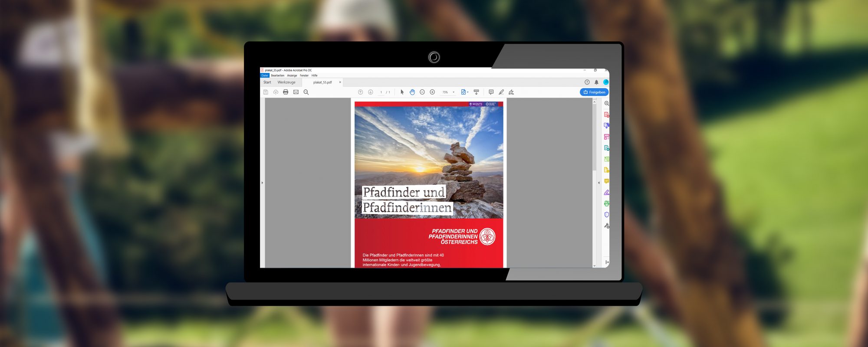Viewport: 868px width, 347px height.
Task: Close the plakat_55.pdf tab
Action: (340, 82)
